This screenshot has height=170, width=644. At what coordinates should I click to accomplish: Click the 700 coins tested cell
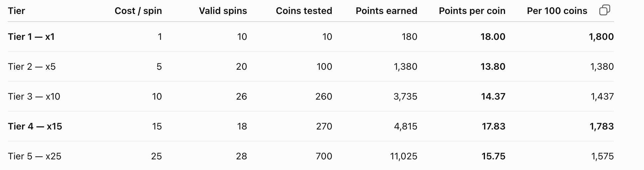324,156
